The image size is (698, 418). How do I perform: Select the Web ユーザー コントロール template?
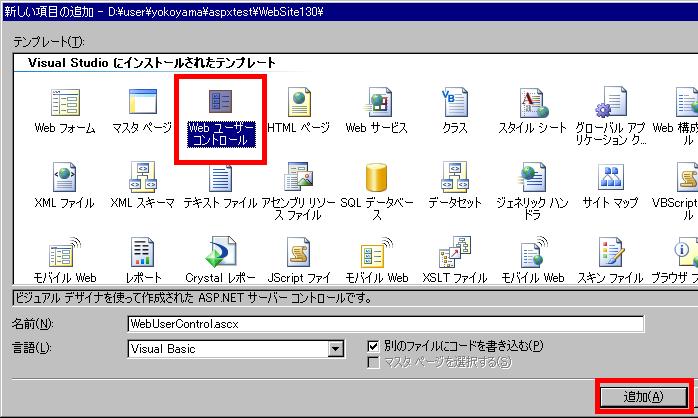click(221, 119)
